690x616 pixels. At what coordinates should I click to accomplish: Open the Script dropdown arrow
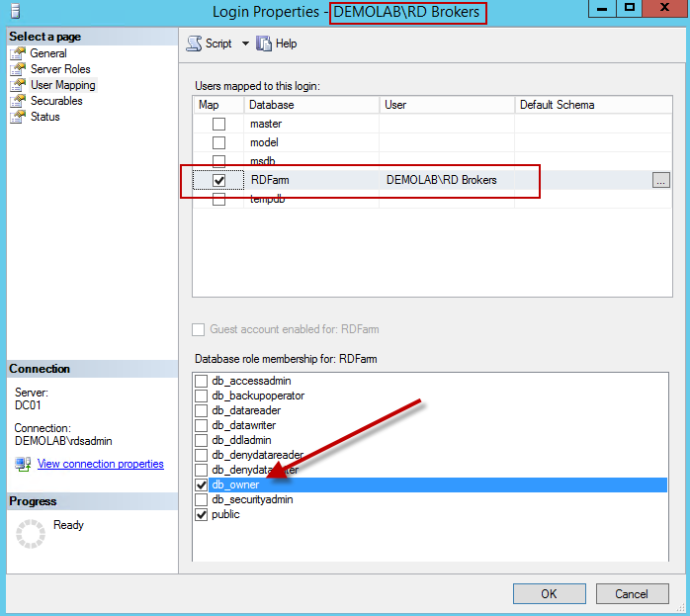pos(245,44)
